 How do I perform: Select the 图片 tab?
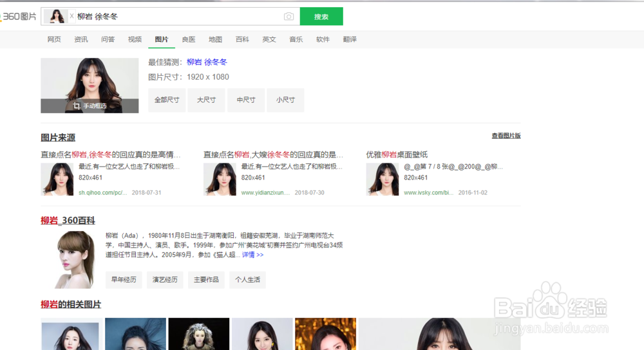click(x=162, y=39)
